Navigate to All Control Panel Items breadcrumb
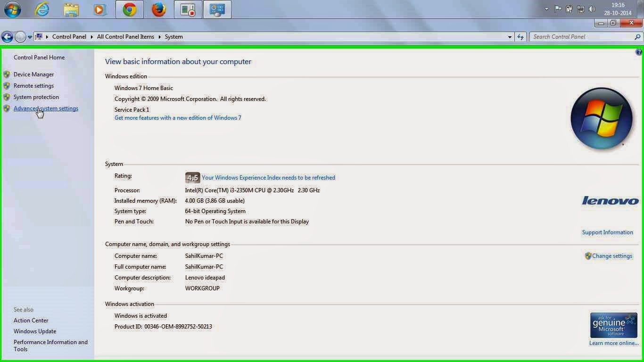This screenshot has height=362, width=644. pos(125,36)
